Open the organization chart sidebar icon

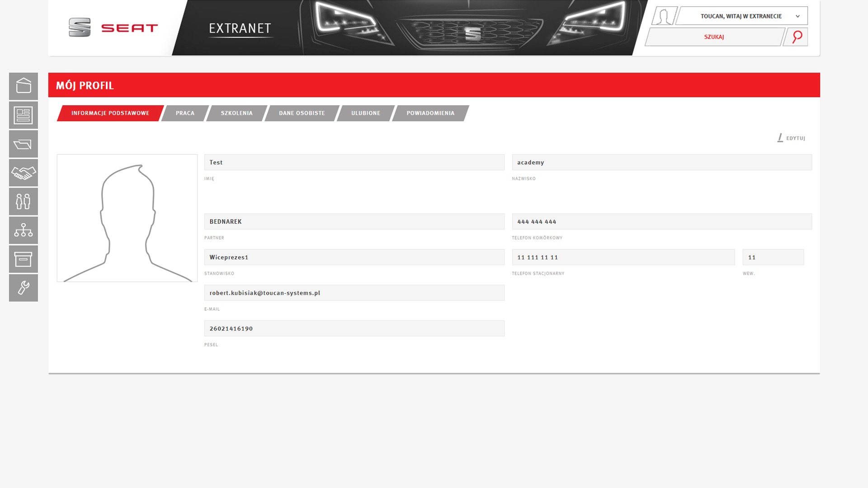(x=24, y=230)
